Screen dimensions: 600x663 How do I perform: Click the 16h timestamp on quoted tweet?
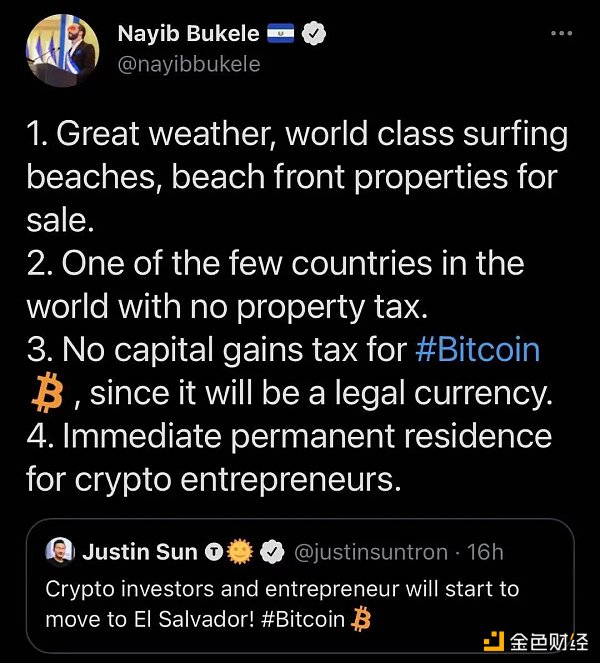[486, 551]
